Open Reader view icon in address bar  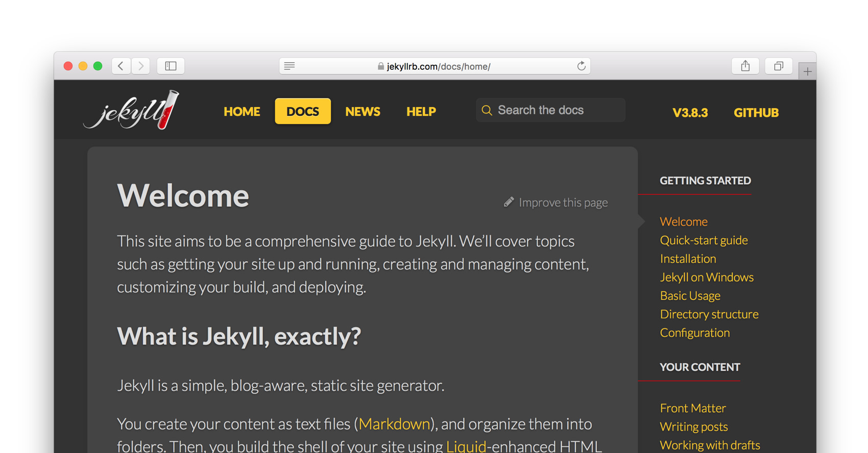[x=290, y=66]
